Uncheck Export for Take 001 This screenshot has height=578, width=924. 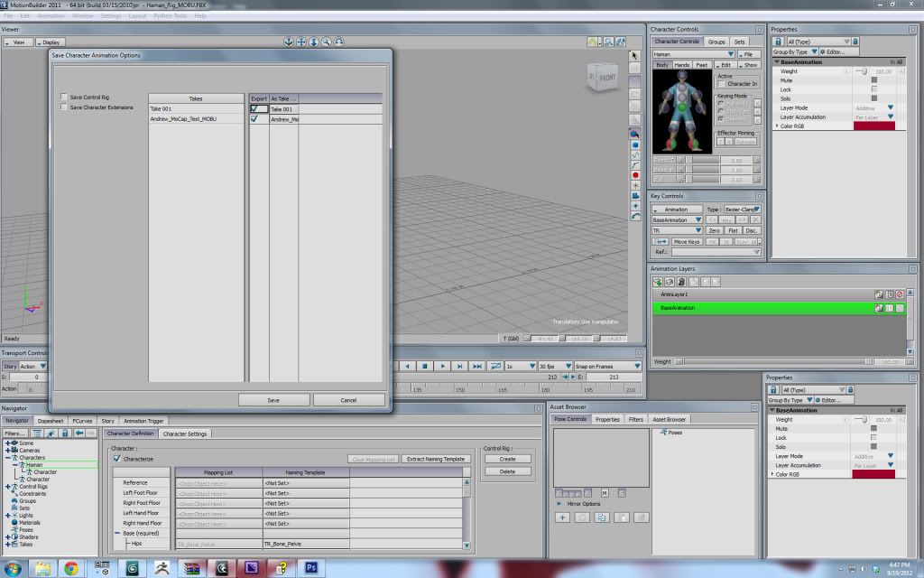254,108
